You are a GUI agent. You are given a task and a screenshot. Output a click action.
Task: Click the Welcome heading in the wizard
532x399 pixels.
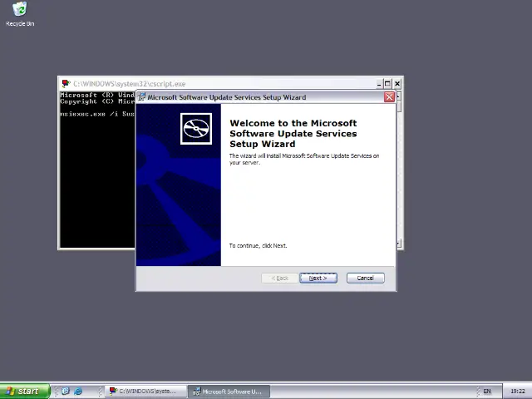(293, 133)
